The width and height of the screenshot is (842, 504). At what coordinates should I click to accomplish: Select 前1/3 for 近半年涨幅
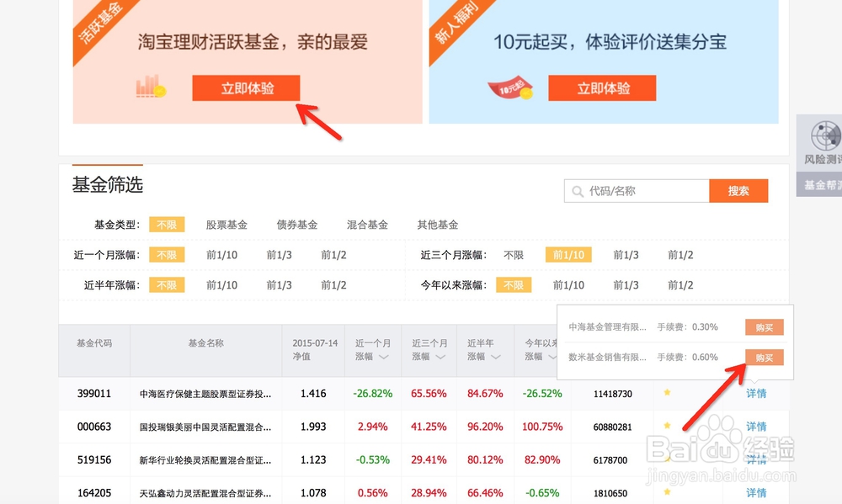pyautogui.click(x=280, y=284)
